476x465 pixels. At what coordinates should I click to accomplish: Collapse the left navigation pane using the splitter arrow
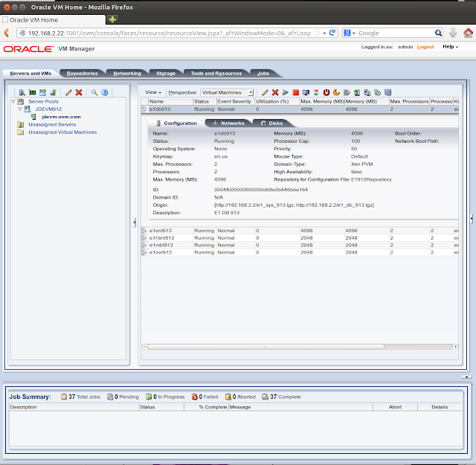(x=134, y=222)
